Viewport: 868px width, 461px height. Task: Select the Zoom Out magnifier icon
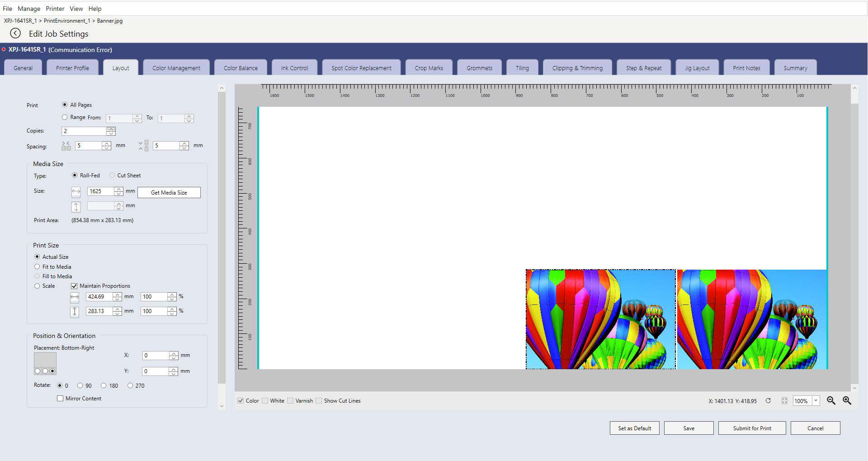[831, 401]
